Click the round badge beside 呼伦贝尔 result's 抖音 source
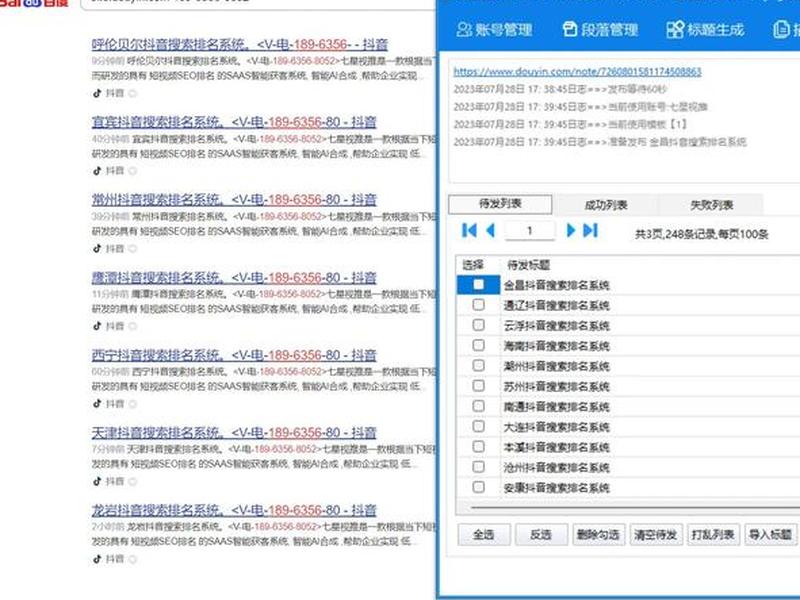Screen dimensions: 800x600 [x=133, y=93]
